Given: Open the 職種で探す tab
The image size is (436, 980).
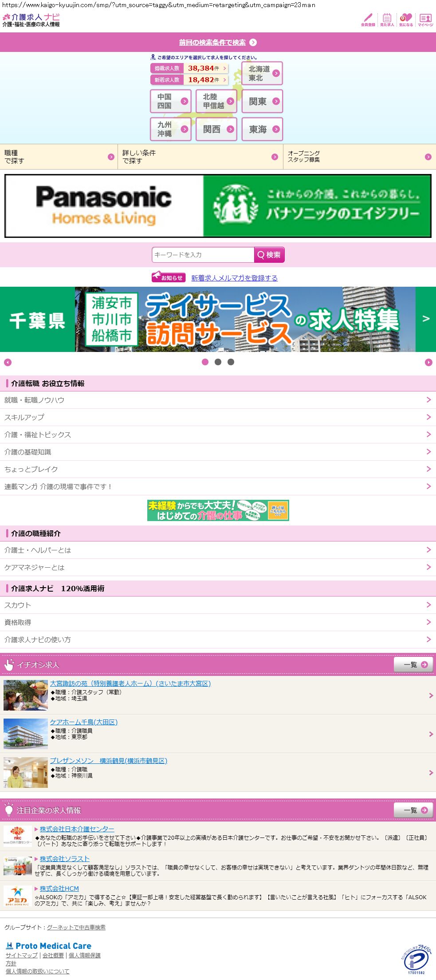Looking at the screenshot, I should coord(59,157).
